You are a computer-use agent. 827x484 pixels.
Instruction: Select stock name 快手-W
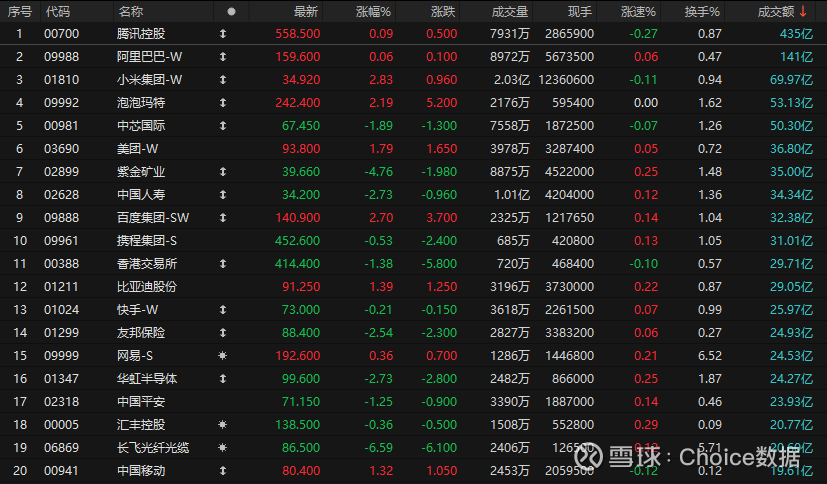point(137,309)
